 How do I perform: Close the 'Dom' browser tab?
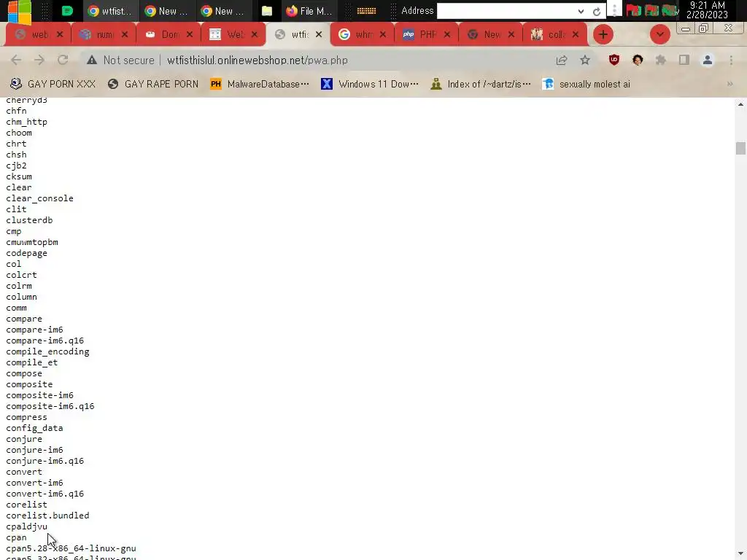(x=190, y=34)
